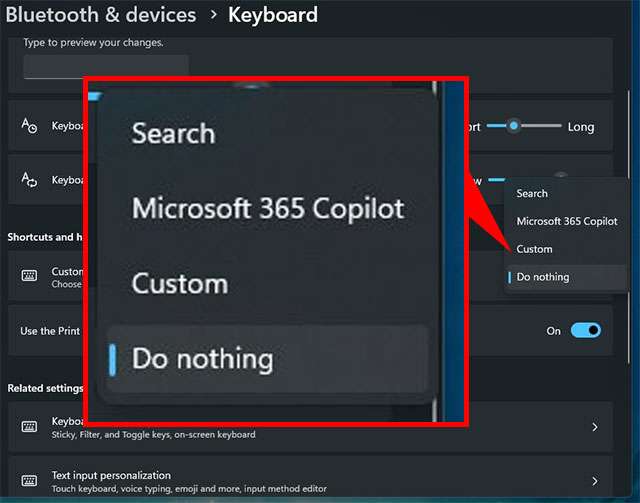The width and height of the screenshot is (640, 503).
Task: Click the keyboard accessibility row icon
Action: click(29, 427)
